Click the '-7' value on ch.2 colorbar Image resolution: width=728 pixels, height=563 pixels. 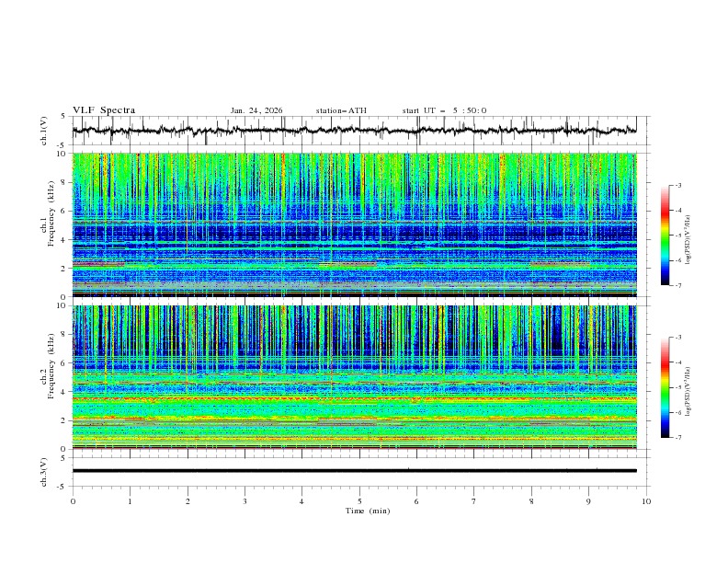(677, 438)
